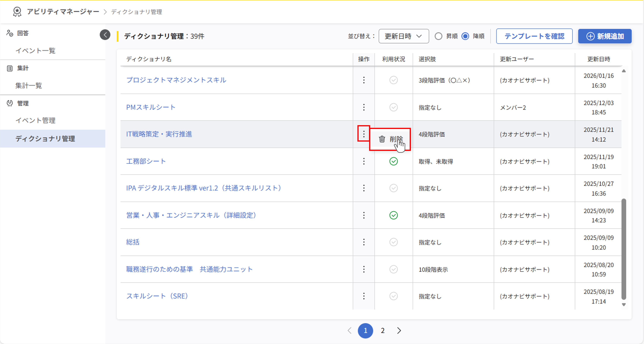Go to page 2
644x344 pixels.
382,331
